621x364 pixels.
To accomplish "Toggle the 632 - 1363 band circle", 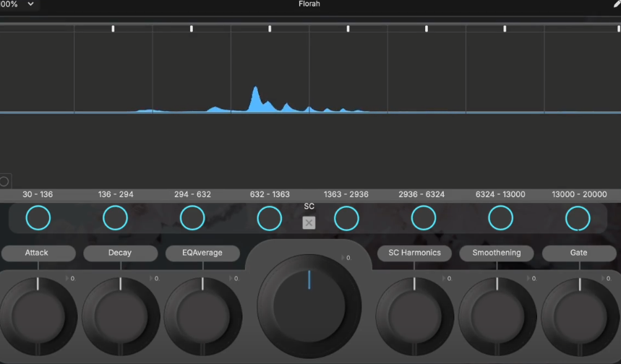I will click(270, 217).
